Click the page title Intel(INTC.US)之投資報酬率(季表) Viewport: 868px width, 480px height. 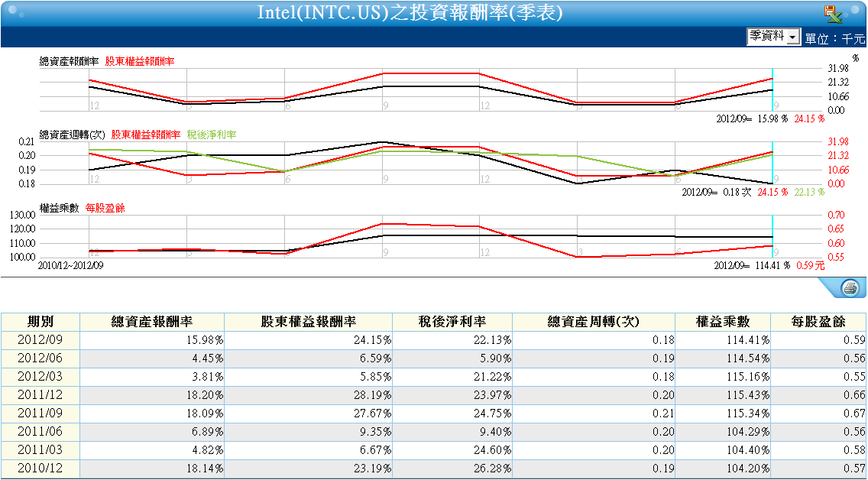pyautogui.click(x=410, y=13)
